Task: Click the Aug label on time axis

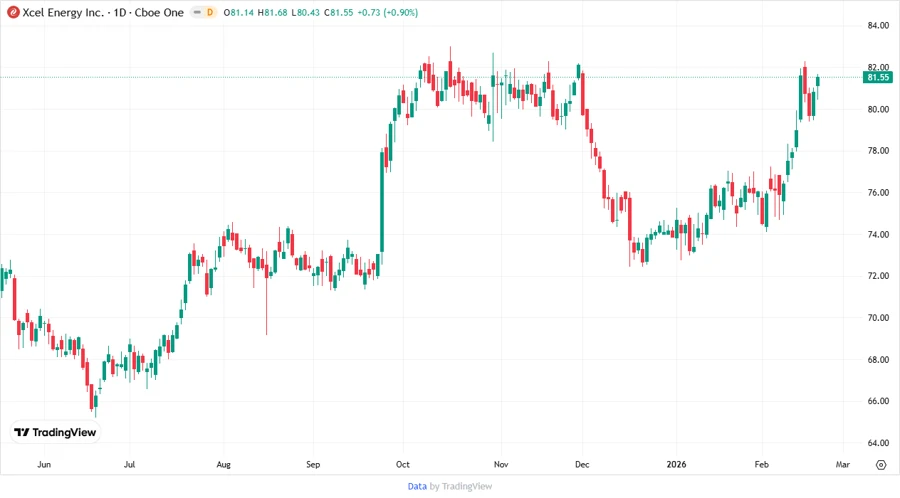Action: [224, 465]
